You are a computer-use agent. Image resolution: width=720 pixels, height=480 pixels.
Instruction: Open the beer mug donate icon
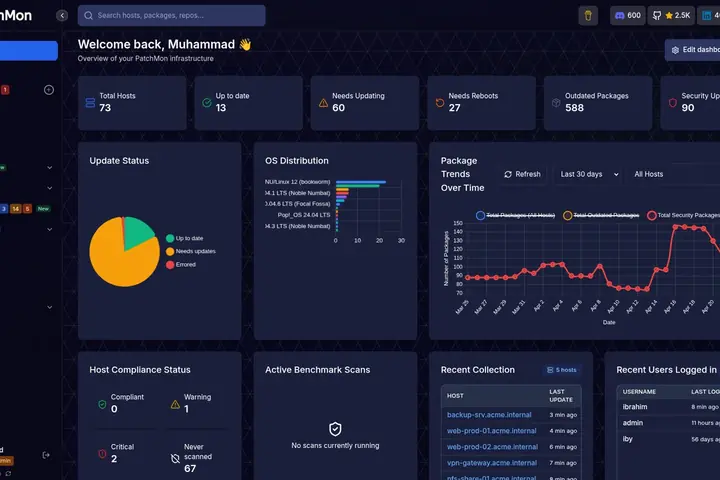pos(588,16)
